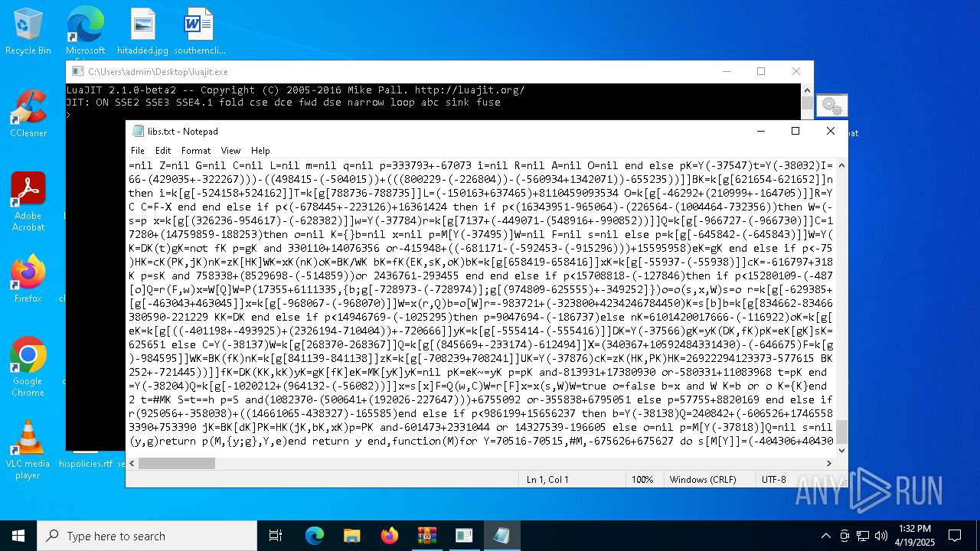The height and width of the screenshot is (551, 980).
Task: Click in the Windows search box
Action: [x=147, y=536]
